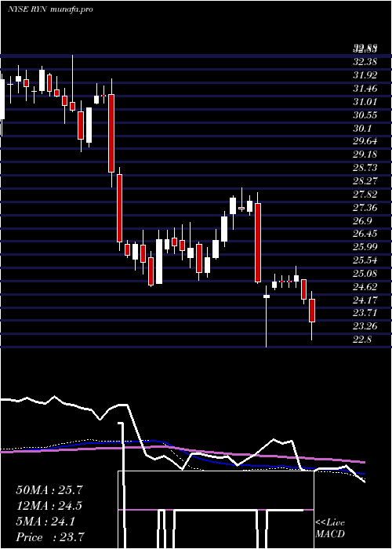Click the 29.18 price axis label

click(x=365, y=155)
